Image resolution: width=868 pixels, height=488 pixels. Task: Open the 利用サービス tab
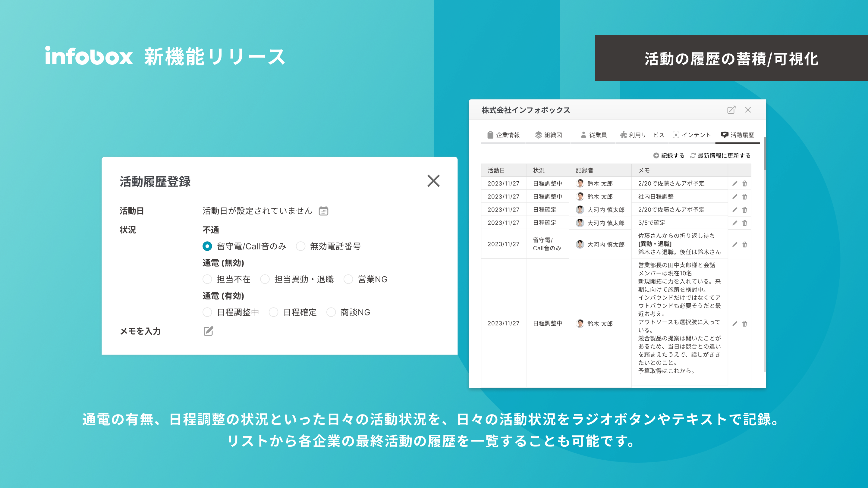642,135
